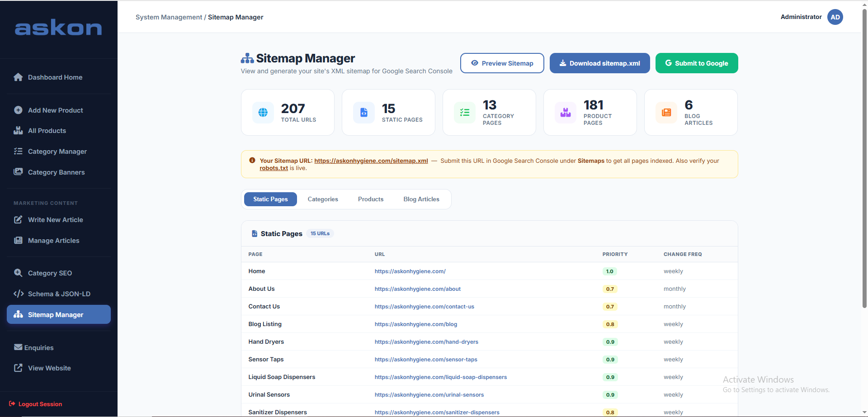The width and height of the screenshot is (868, 417).
Task: Click the 207 Total URLs count
Action: click(x=293, y=109)
